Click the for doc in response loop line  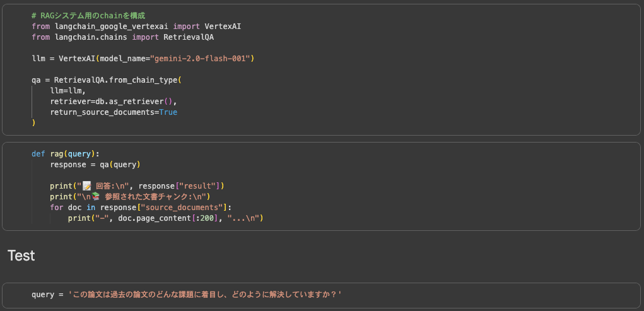coord(141,208)
